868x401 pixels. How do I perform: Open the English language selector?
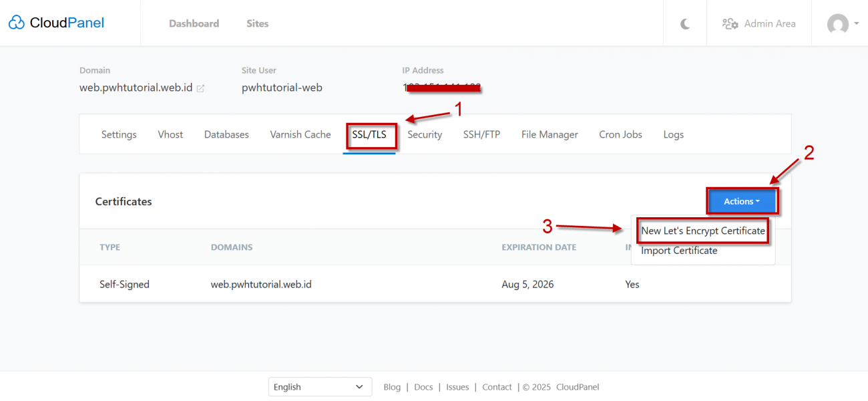coord(320,387)
